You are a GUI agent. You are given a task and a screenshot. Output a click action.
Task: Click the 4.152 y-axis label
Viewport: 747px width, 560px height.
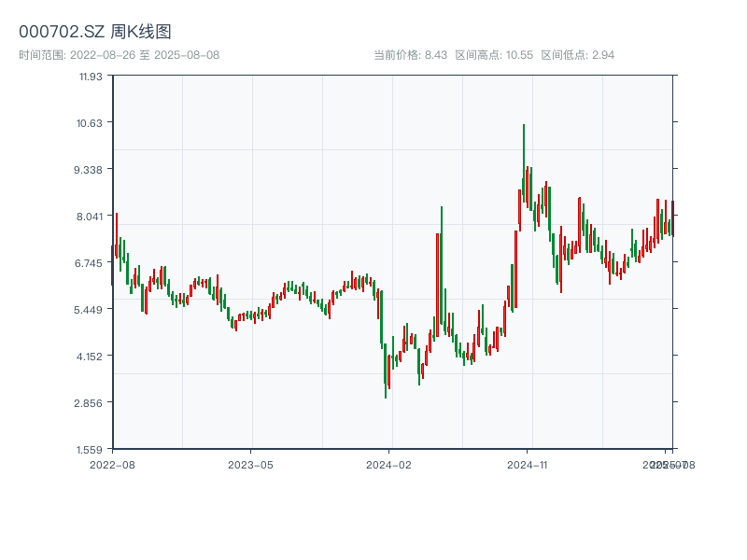click(x=90, y=356)
